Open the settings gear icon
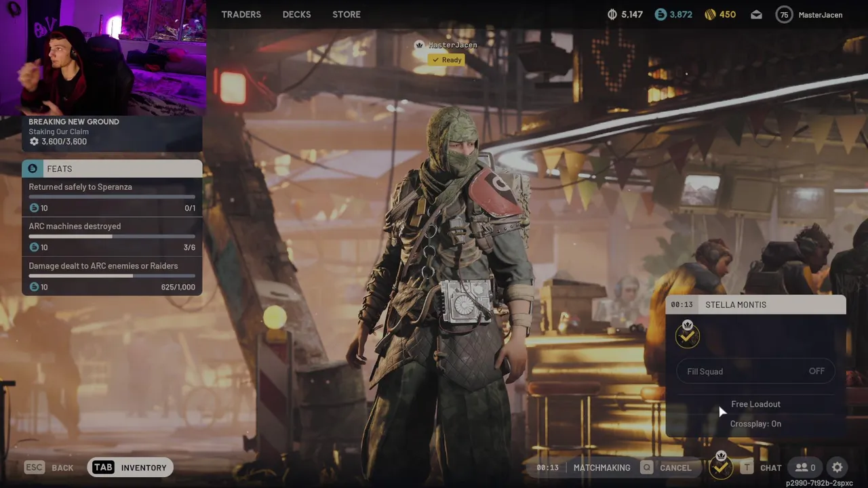The image size is (868, 488). pos(837,468)
